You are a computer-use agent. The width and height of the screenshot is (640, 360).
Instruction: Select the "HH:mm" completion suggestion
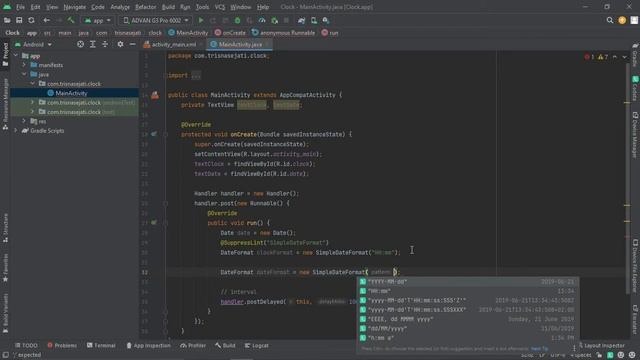tap(467, 291)
